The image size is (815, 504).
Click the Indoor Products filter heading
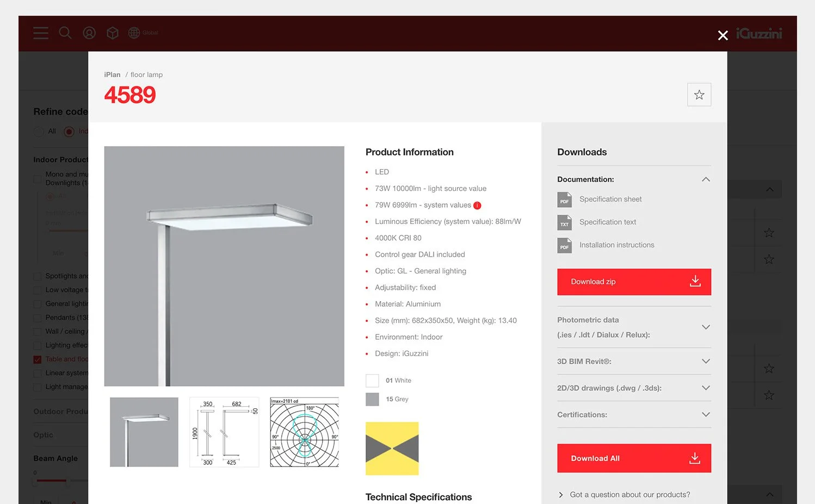pyautogui.click(x=60, y=160)
